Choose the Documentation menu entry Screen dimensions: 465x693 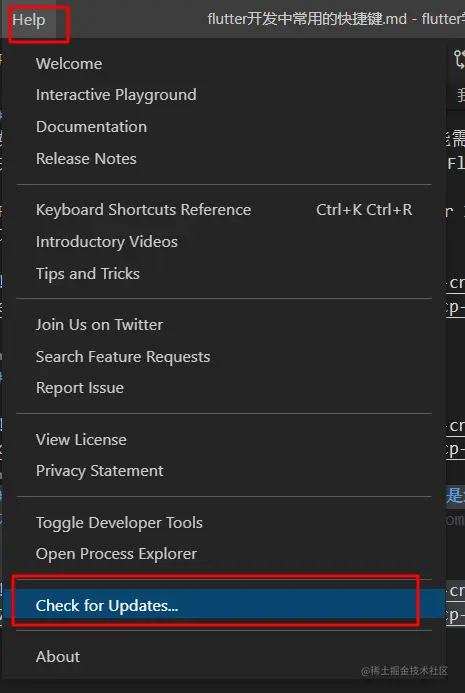coord(224,127)
